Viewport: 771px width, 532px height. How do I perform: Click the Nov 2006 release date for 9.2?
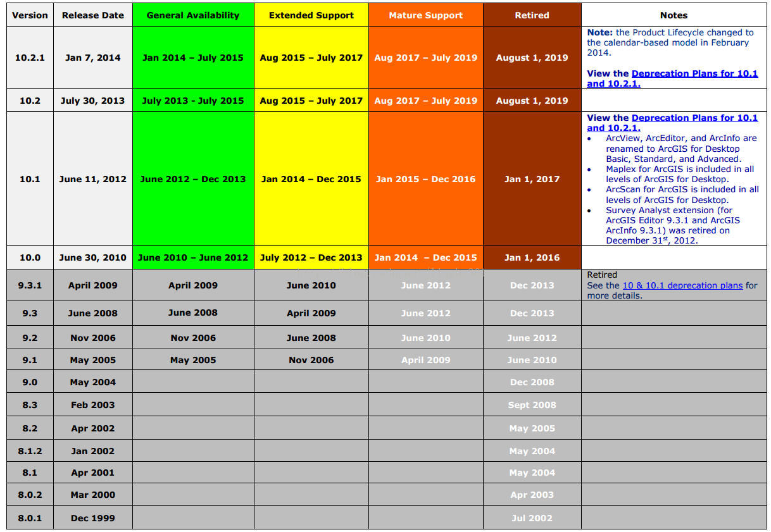point(93,338)
